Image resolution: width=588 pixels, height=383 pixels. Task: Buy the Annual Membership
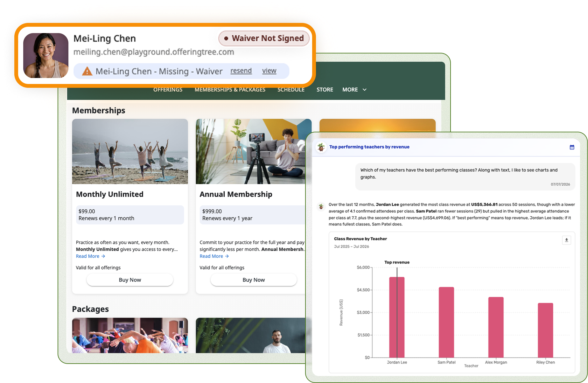[x=254, y=280]
